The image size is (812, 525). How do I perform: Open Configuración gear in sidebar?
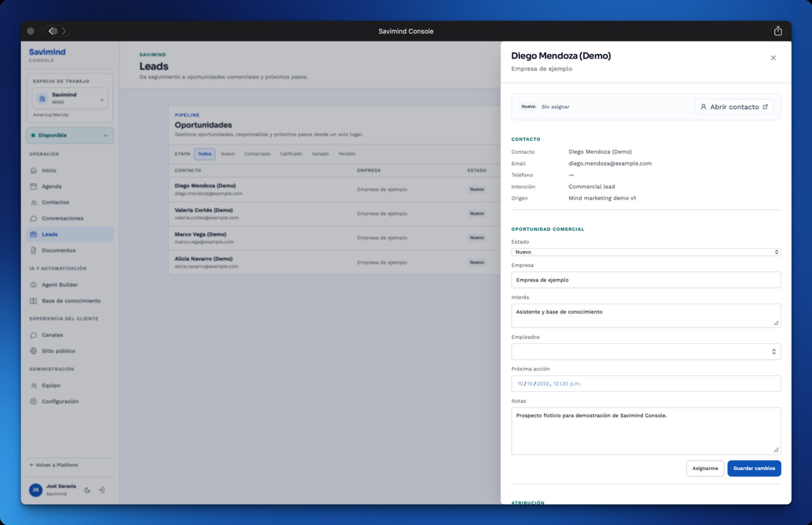[x=33, y=401]
